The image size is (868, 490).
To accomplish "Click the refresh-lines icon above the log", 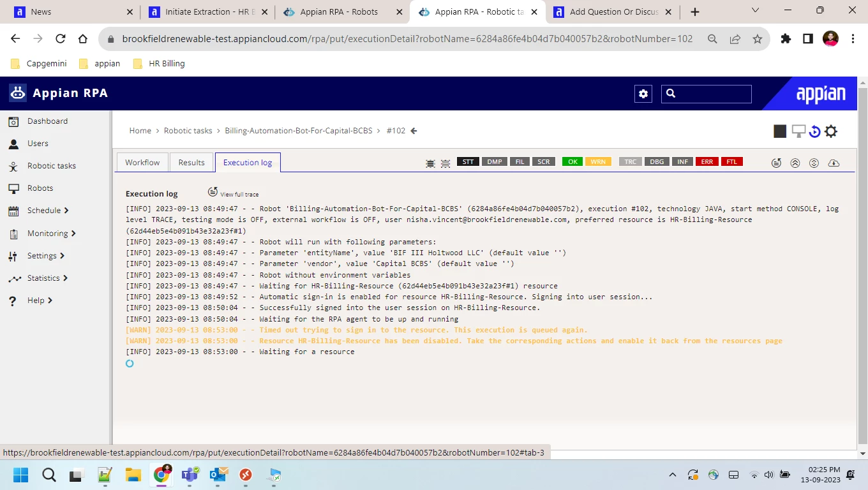I will 776,163.
